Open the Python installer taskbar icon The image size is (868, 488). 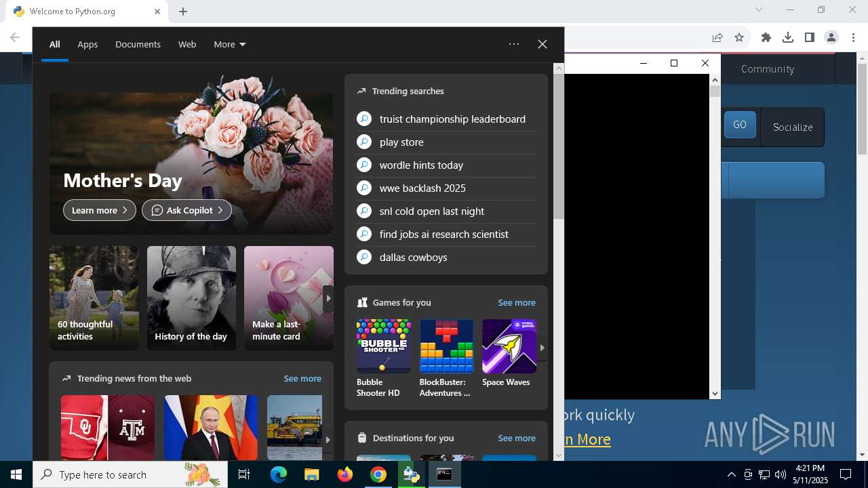pos(411,475)
